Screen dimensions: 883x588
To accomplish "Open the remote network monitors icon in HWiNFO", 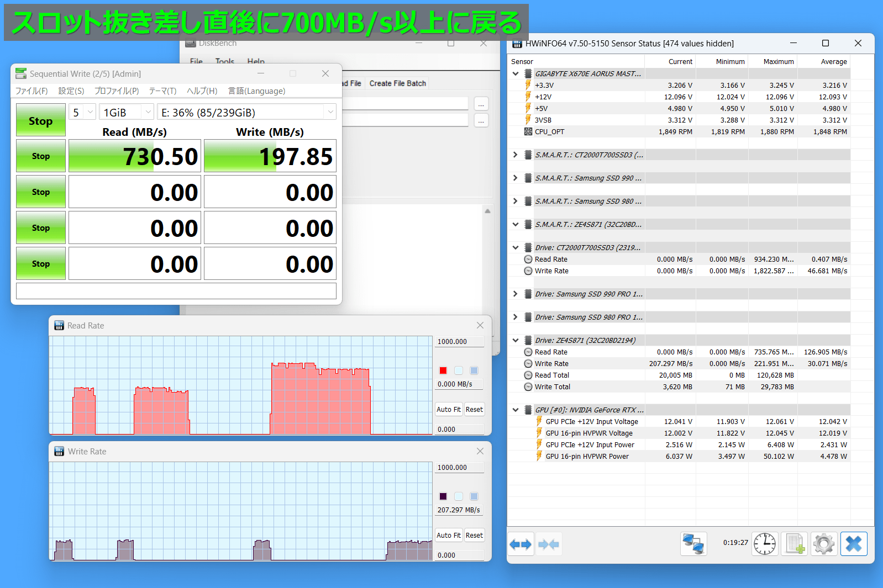I will [x=693, y=544].
